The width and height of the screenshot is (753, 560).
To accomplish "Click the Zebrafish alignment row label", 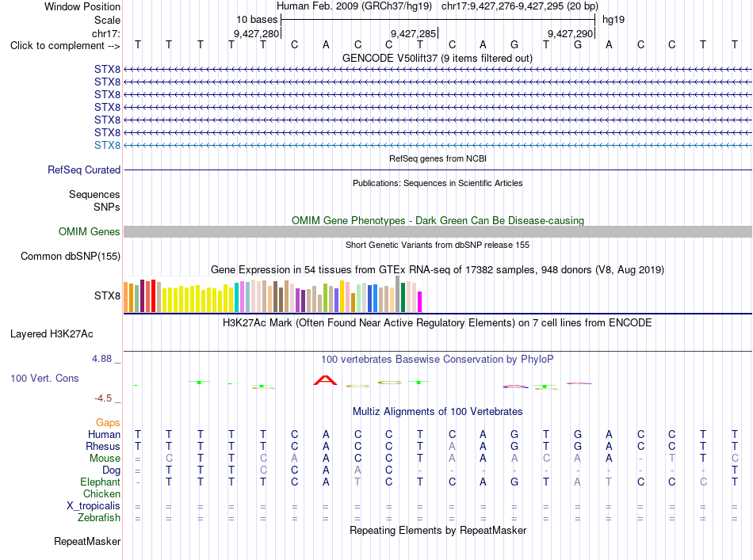I will click(99, 518).
